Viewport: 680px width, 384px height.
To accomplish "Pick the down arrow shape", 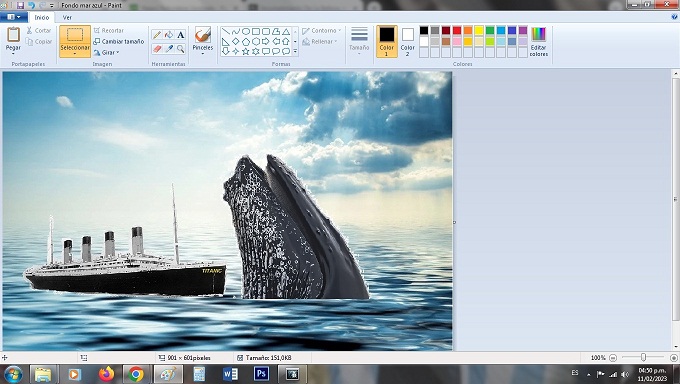I will pos(226,51).
